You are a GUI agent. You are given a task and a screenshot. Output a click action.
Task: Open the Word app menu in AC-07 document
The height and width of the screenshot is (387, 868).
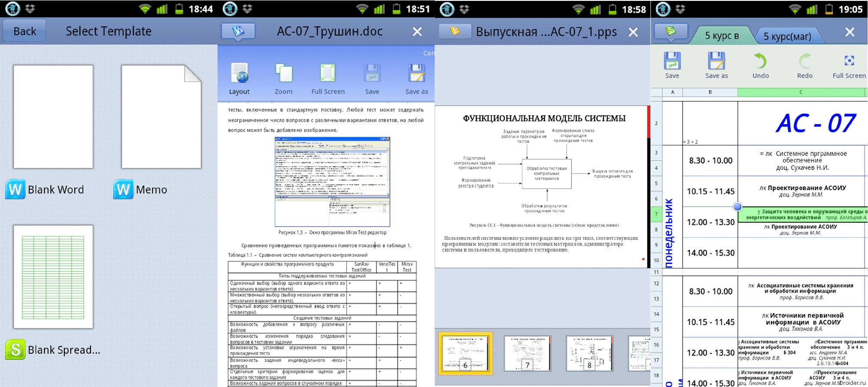point(238,31)
